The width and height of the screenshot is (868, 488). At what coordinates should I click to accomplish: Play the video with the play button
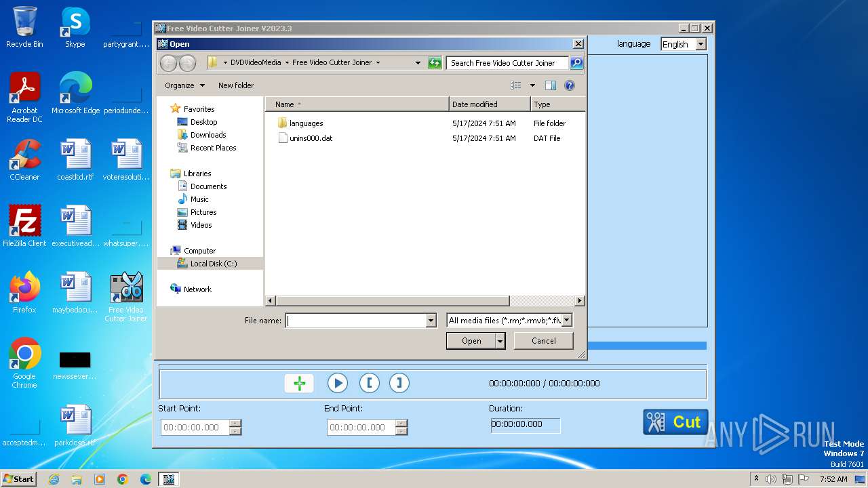click(337, 383)
